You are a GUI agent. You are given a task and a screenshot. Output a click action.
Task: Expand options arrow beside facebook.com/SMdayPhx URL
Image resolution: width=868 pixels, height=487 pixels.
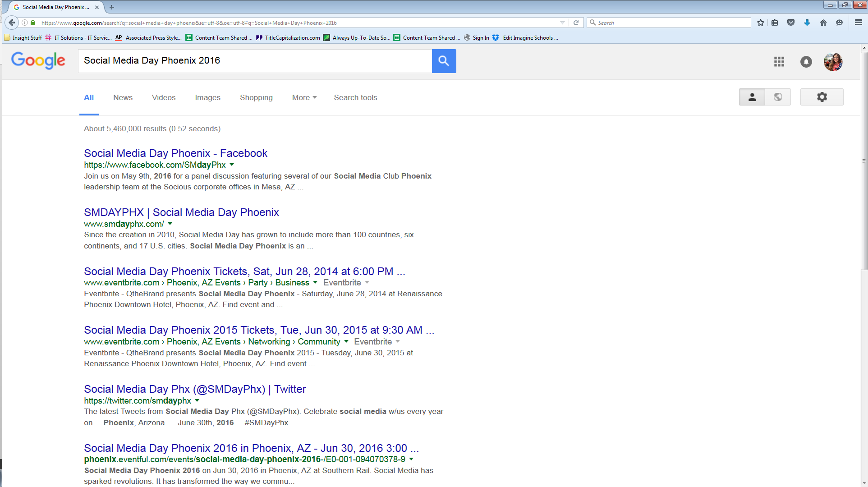(x=232, y=165)
